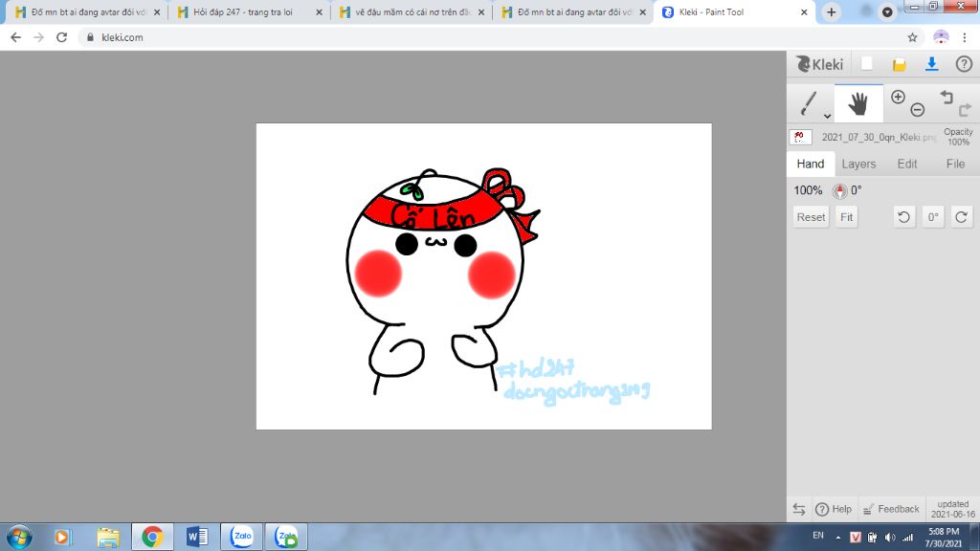
Task: Click the zoom out minus icon
Action: tap(918, 110)
